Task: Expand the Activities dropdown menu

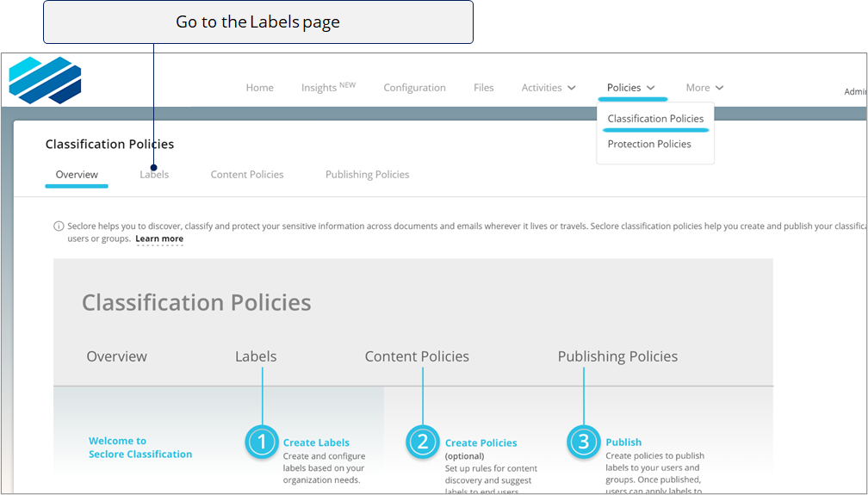Action: pyautogui.click(x=549, y=88)
